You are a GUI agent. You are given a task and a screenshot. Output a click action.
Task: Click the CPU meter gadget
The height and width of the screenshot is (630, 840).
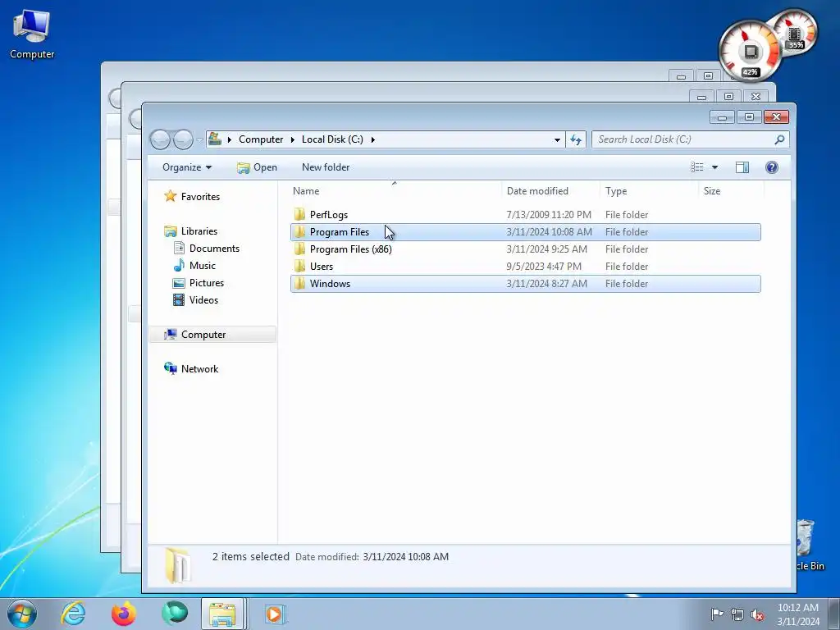750,52
